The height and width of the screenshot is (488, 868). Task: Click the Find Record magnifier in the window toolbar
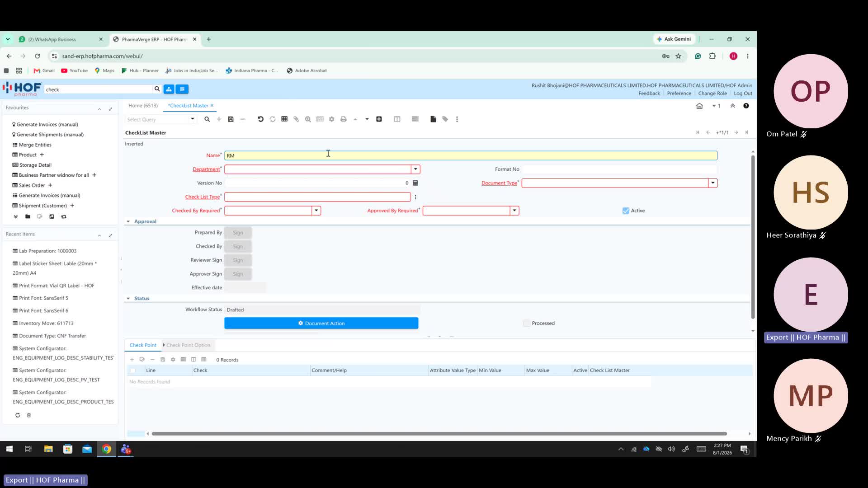click(x=207, y=119)
